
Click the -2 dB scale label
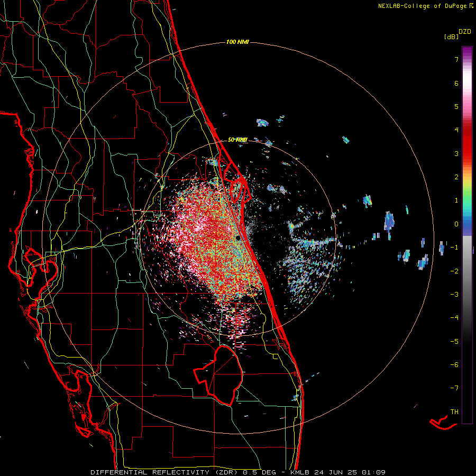[454, 271]
